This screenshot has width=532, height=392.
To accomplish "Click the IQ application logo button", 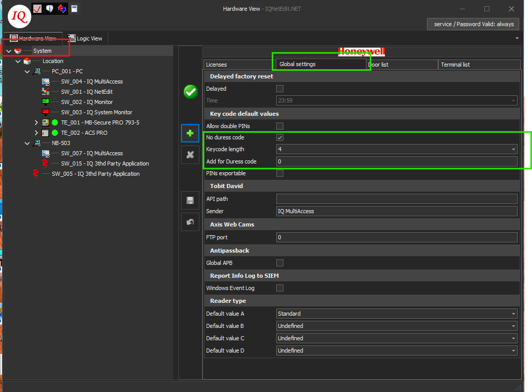I will click(x=19, y=16).
